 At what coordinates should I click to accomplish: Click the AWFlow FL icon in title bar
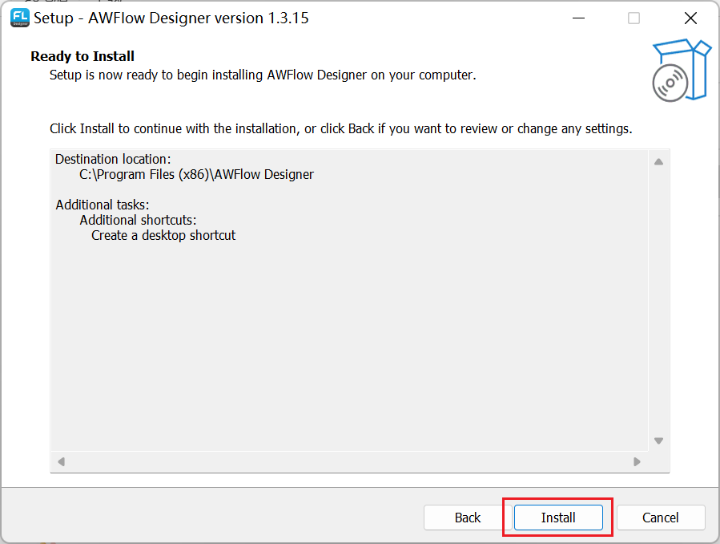tap(20, 18)
